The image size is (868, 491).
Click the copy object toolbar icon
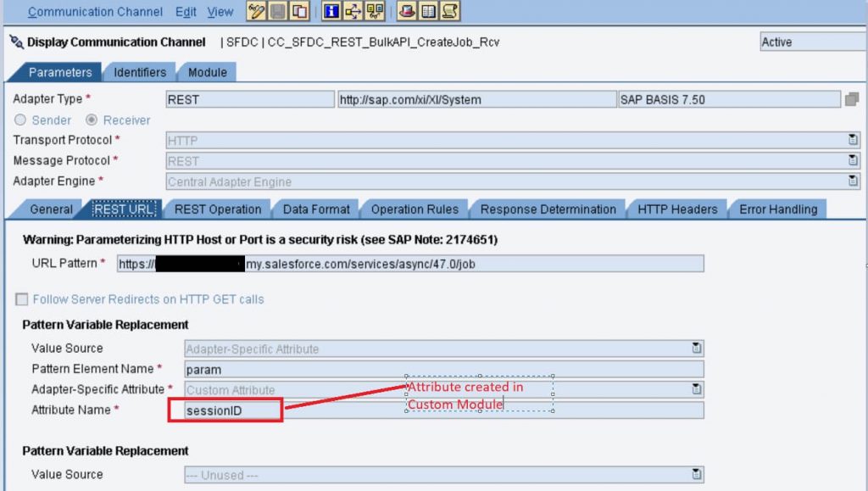pyautogui.click(x=299, y=11)
